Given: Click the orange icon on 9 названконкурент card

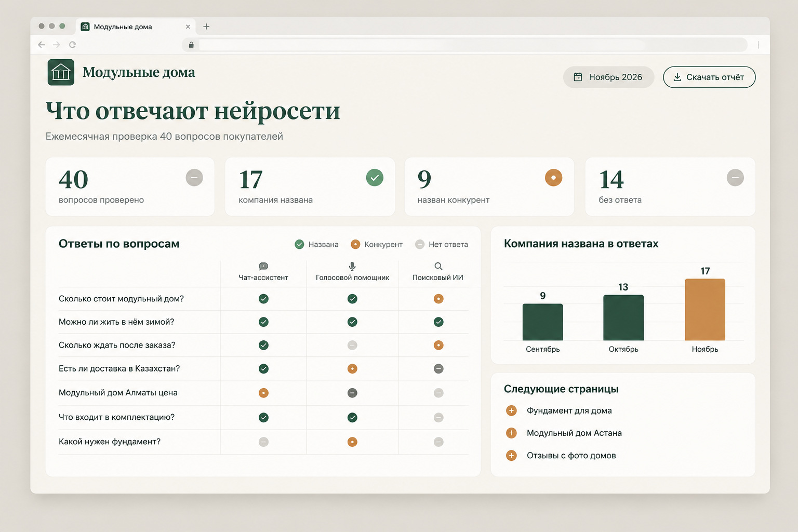Looking at the screenshot, I should click(x=553, y=178).
